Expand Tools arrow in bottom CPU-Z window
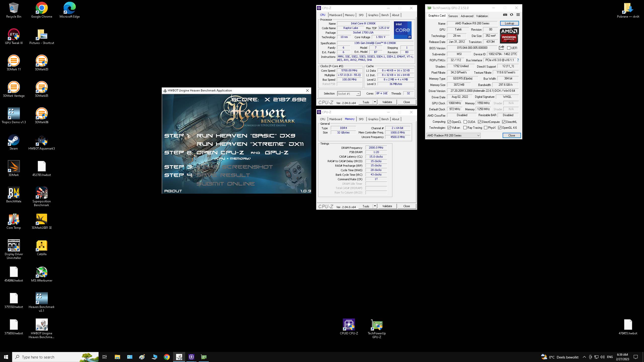Image resolution: width=644 pixels, height=362 pixels. (x=375, y=206)
